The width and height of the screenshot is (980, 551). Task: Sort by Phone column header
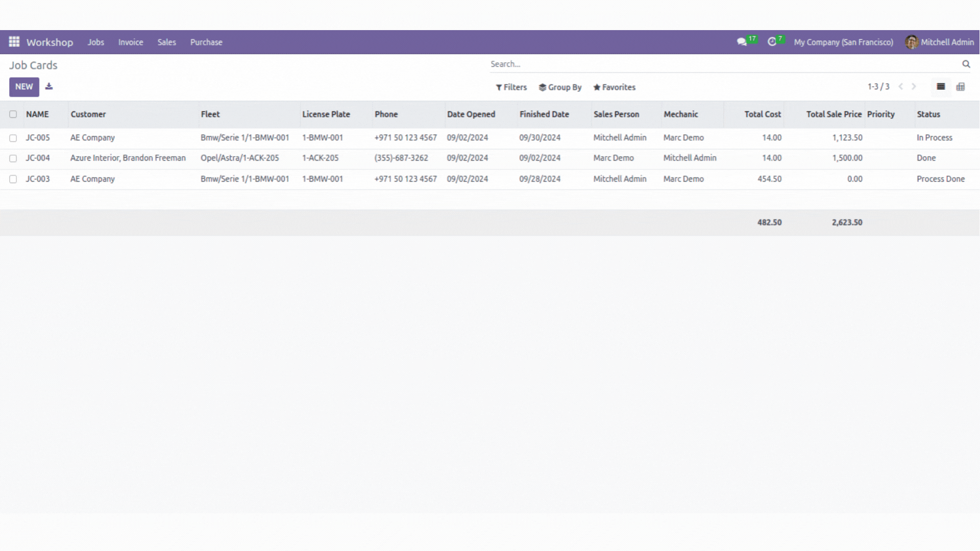tap(386, 114)
